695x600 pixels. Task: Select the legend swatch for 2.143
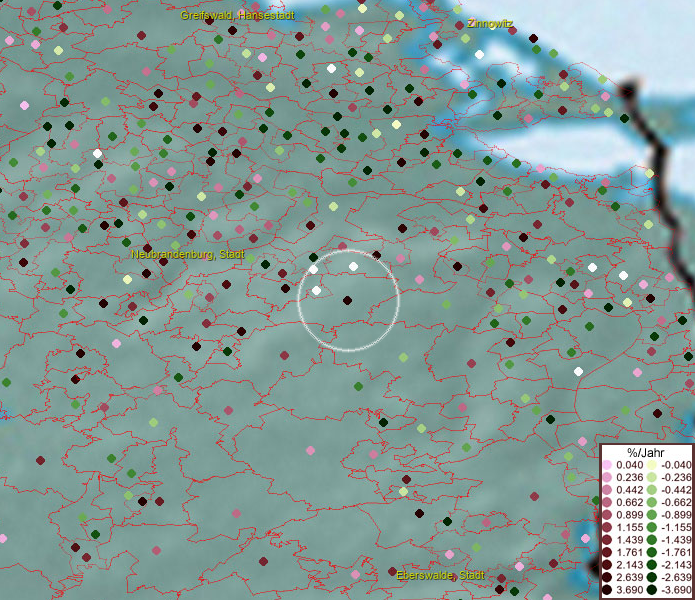[x=607, y=565]
